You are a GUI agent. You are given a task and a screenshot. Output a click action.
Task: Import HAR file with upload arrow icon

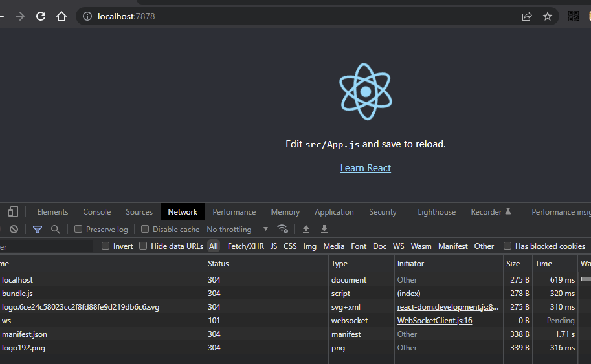click(306, 229)
